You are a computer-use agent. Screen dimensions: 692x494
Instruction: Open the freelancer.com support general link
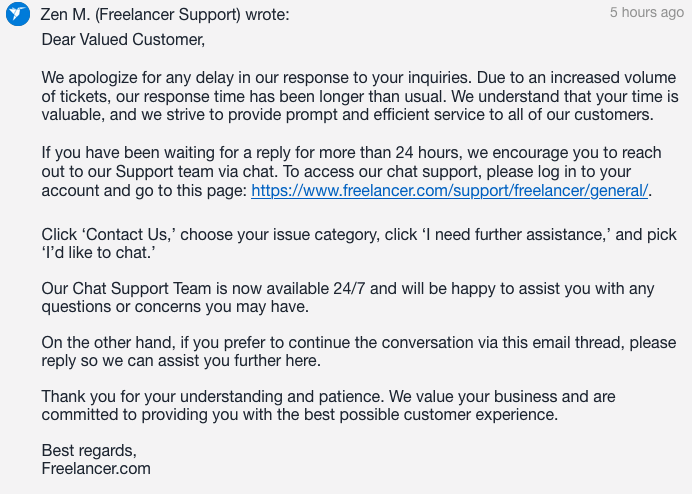pyautogui.click(x=449, y=190)
